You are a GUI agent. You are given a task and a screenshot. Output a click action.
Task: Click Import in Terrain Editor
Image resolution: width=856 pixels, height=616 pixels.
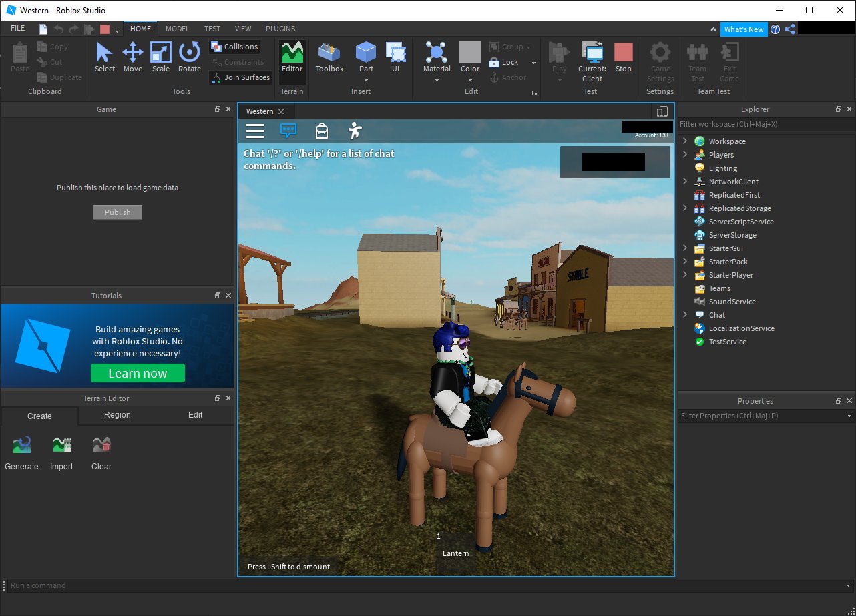[61, 453]
